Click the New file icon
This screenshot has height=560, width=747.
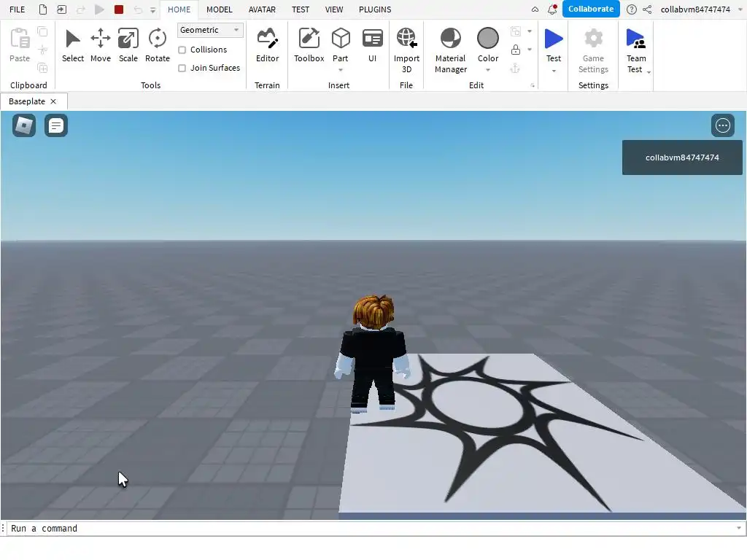click(x=43, y=9)
